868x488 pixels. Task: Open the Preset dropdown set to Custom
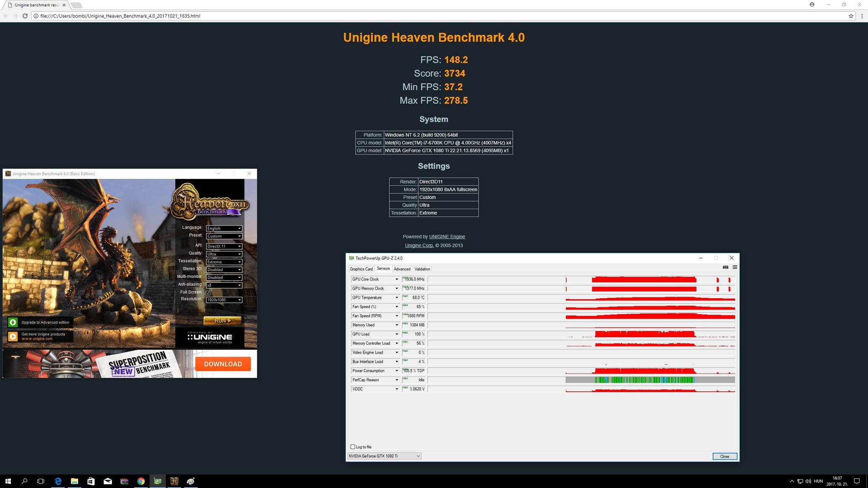pyautogui.click(x=224, y=236)
